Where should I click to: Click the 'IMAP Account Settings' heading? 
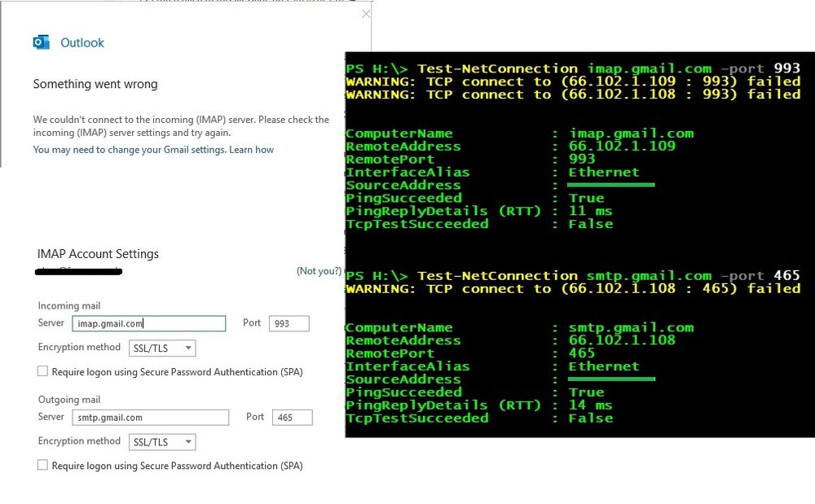coord(98,254)
